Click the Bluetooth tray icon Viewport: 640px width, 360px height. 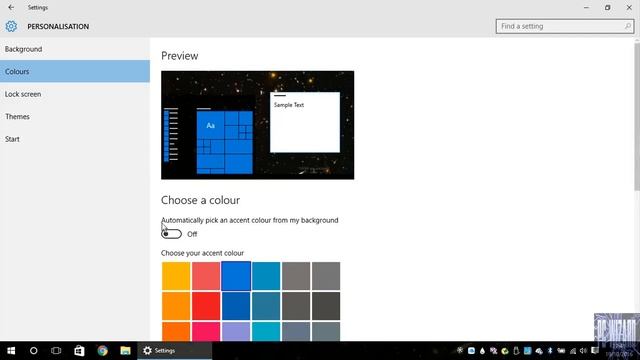pos(550,351)
